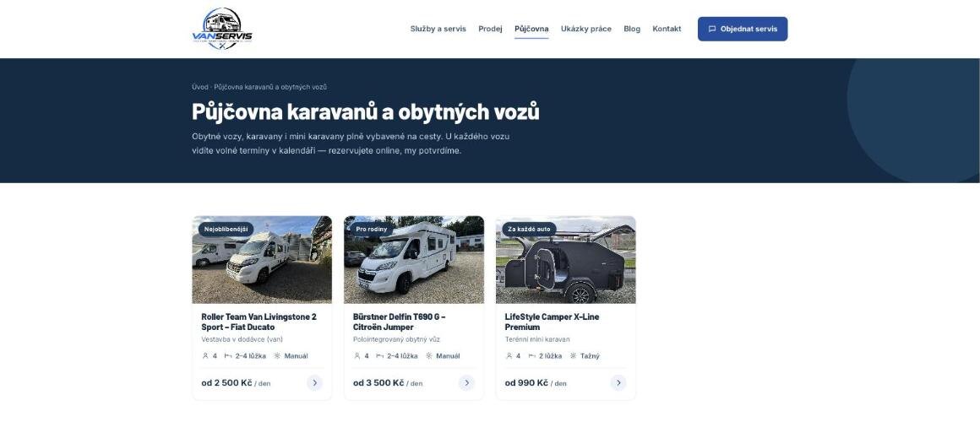Click the page heading Půjčovna karavanů a obytných vozů
Screen dimensions: 980x422
point(366,111)
